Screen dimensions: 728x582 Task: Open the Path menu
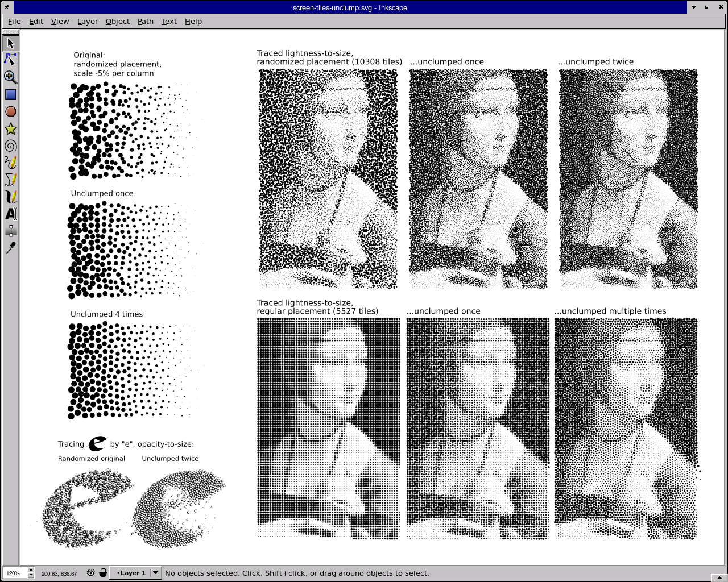click(x=146, y=21)
